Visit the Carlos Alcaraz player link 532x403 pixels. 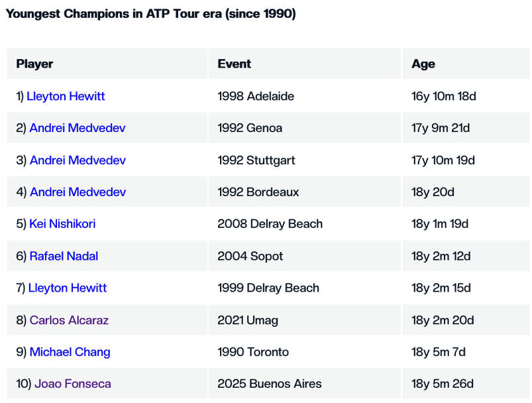pos(69,320)
